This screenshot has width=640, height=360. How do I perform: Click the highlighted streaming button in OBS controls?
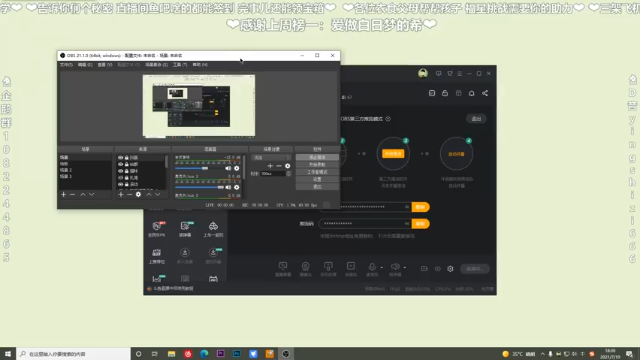(x=317, y=157)
